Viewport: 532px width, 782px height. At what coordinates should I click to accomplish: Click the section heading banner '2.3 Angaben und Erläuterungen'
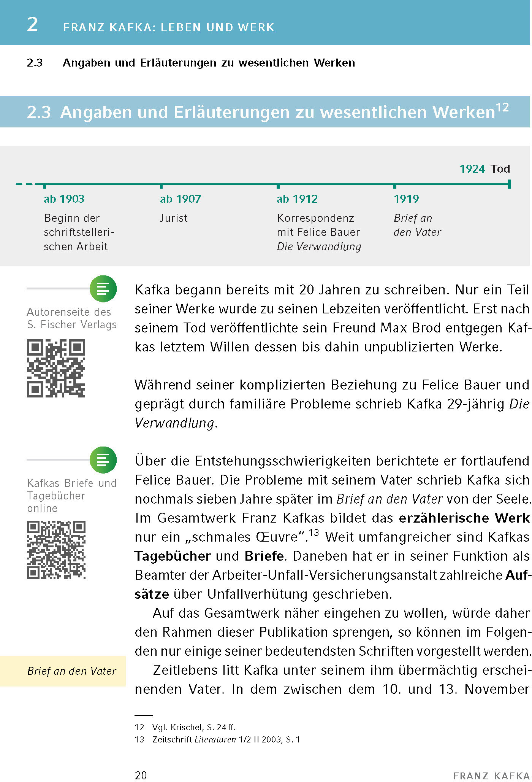(x=265, y=112)
